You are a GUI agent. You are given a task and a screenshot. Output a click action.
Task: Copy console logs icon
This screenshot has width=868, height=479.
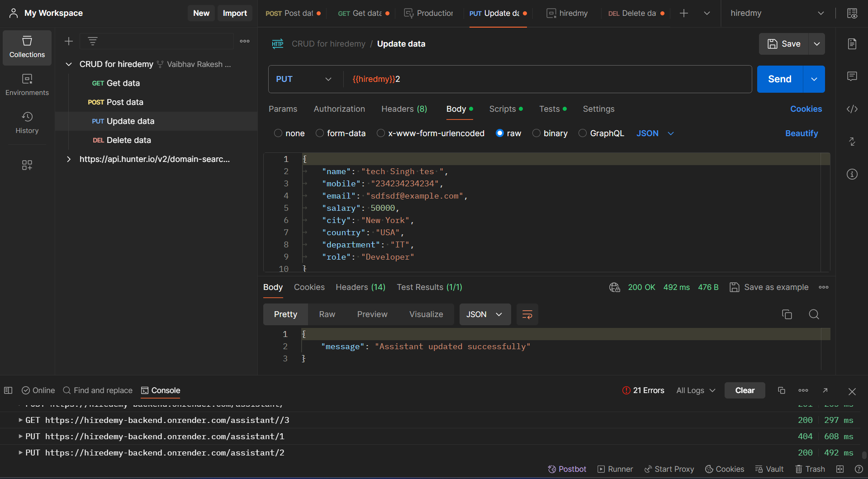click(x=782, y=390)
